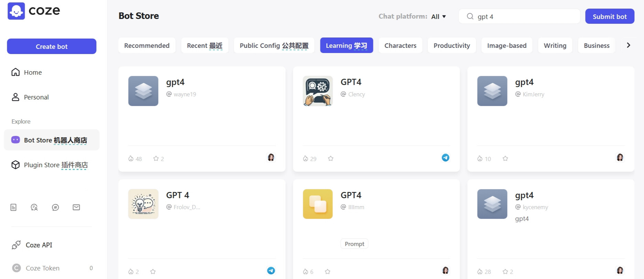
Task: Click the Prompt tag on IIIImm's GPT4
Action: [354, 244]
